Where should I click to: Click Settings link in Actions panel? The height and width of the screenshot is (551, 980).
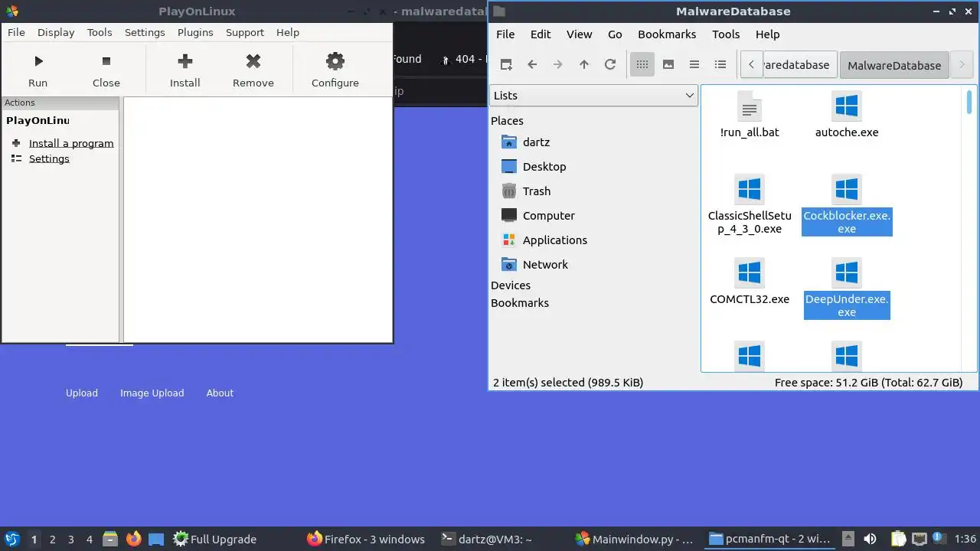49,158
